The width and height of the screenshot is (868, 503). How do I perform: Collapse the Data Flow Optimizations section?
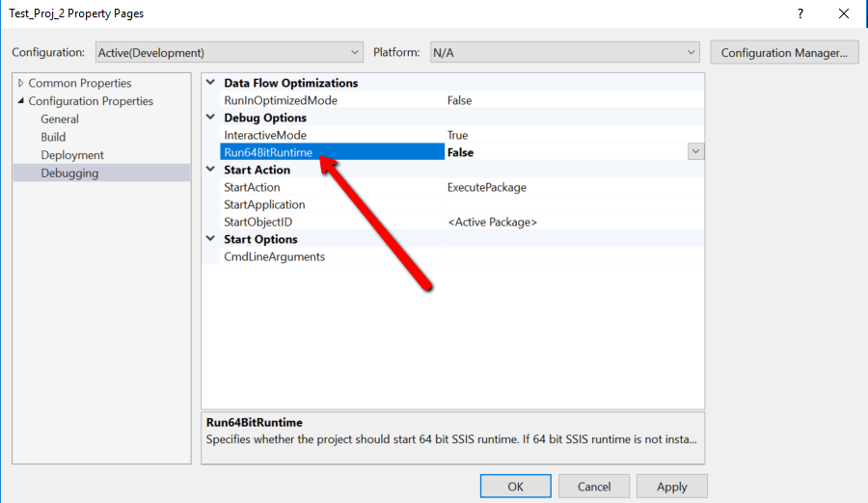tap(210, 83)
